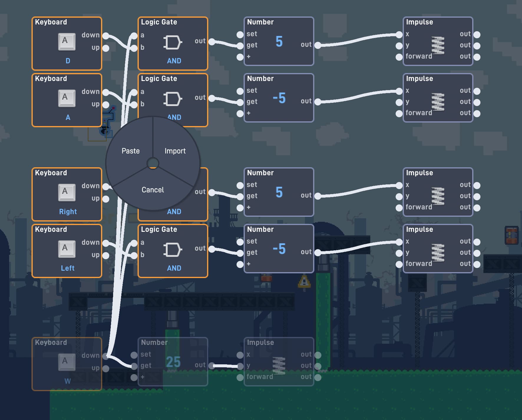
Task: Click the value 5 in the third Number node
Action: pos(279,192)
